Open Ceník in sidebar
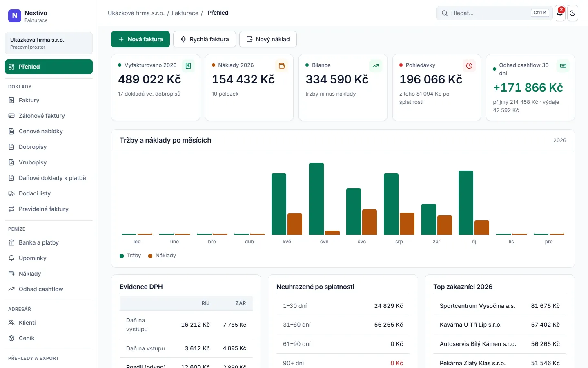Image resolution: width=588 pixels, height=368 pixels. point(49,338)
